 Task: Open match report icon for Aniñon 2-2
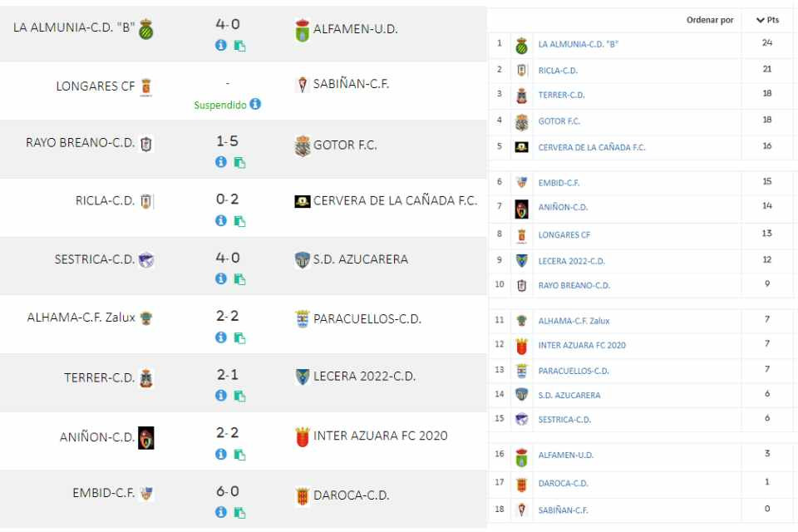point(239,454)
